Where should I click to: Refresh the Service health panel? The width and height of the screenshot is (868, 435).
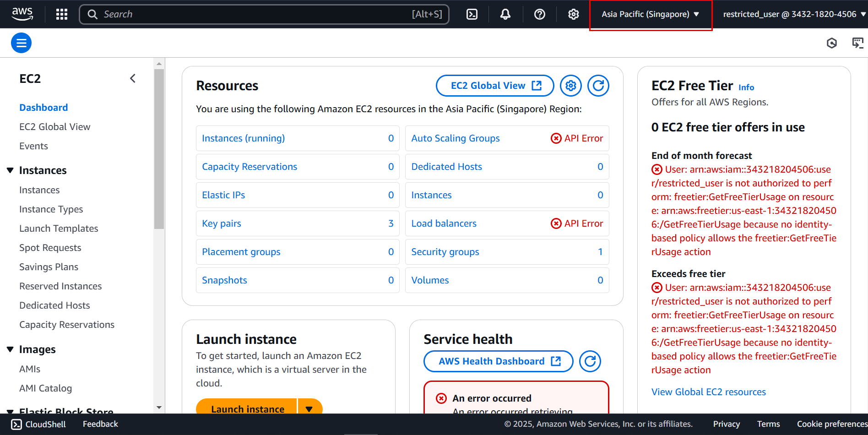click(x=590, y=361)
